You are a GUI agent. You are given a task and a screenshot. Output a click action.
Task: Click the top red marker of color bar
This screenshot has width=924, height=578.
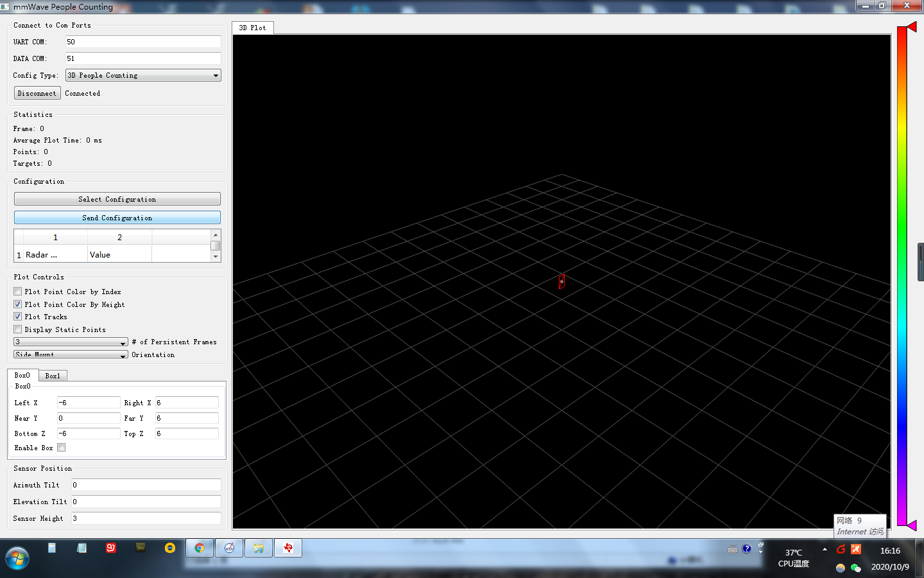click(x=912, y=27)
